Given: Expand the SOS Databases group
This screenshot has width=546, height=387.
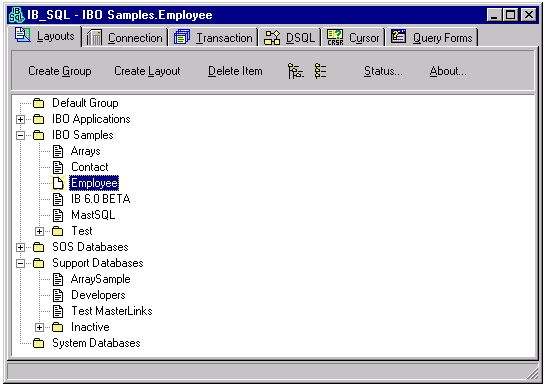Looking at the screenshot, I should [x=21, y=248].
